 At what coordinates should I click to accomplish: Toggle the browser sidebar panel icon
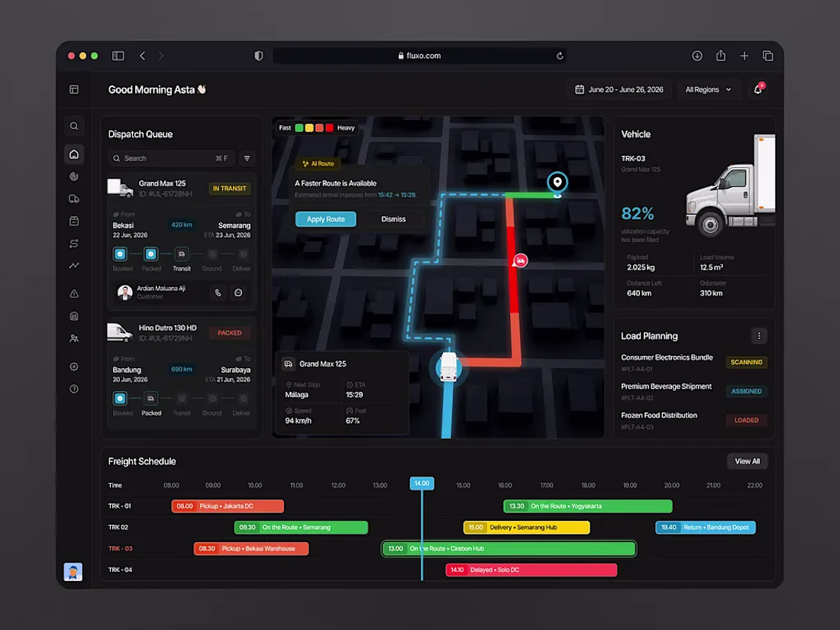(118, 56)
